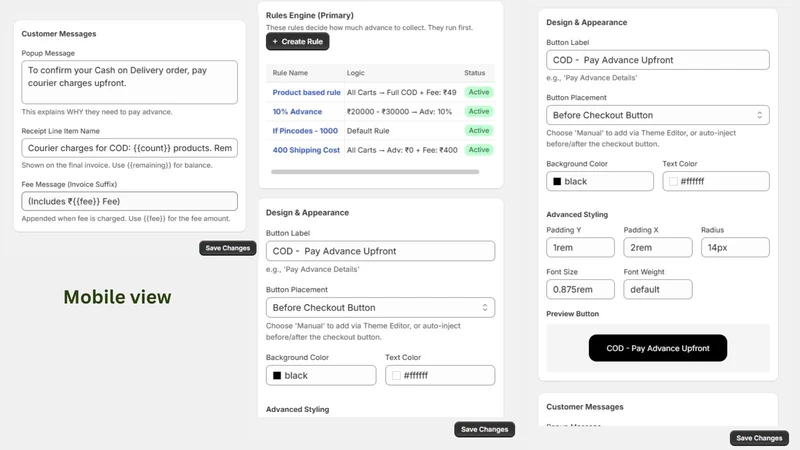Open the Product based rule link
The height and width of the screenshot is (450, 800).
[306, 92]
